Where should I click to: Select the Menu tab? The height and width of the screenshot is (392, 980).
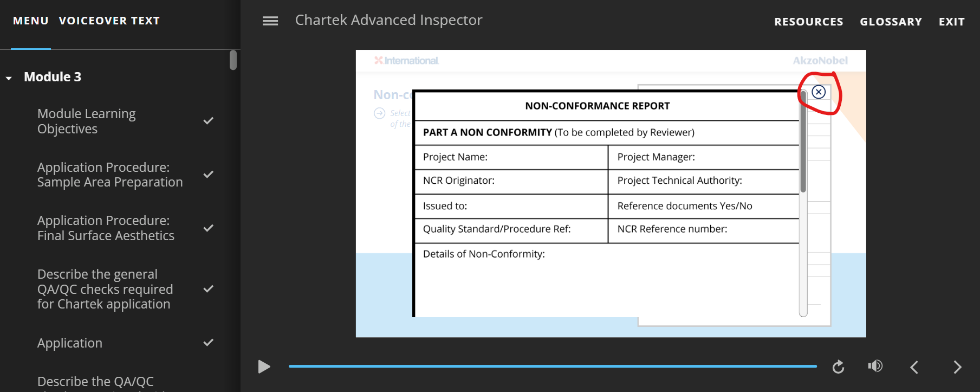pos(31,21)
